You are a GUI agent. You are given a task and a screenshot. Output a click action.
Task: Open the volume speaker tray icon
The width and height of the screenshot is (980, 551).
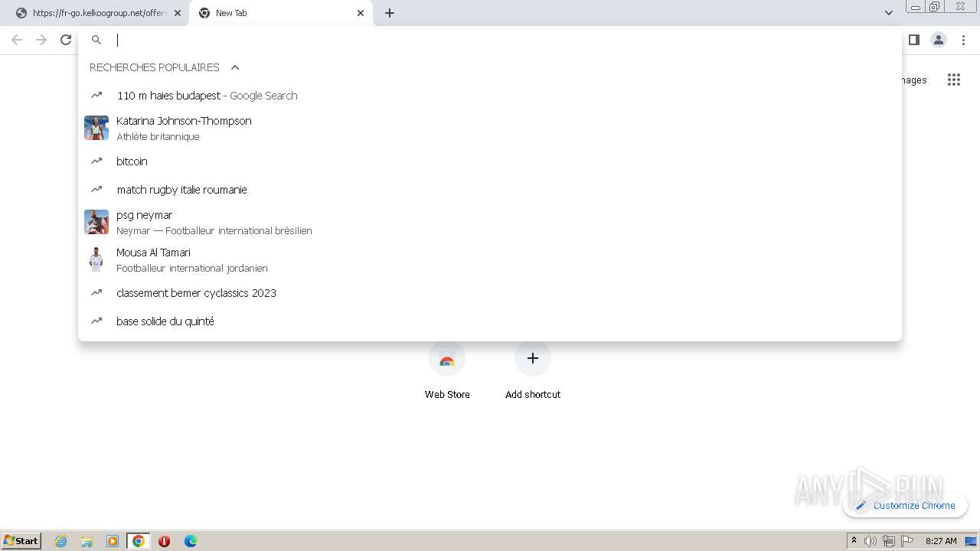871,541
